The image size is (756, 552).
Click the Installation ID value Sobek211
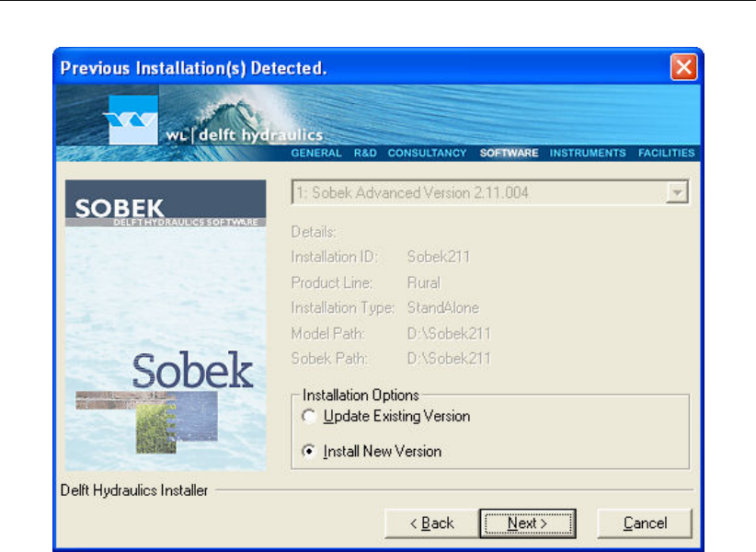click(x=439, y=257)
